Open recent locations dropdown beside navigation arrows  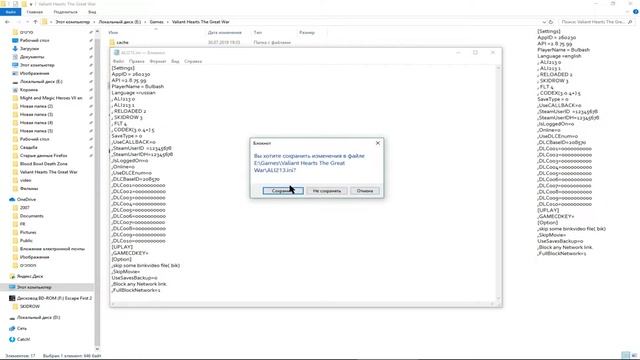28,22
